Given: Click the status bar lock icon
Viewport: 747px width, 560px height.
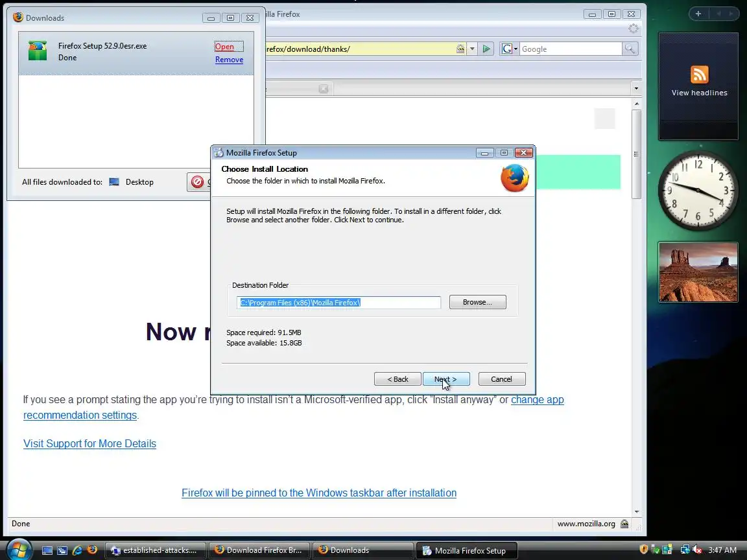Looking at the screenshot, I should click(x=624, y=524).
